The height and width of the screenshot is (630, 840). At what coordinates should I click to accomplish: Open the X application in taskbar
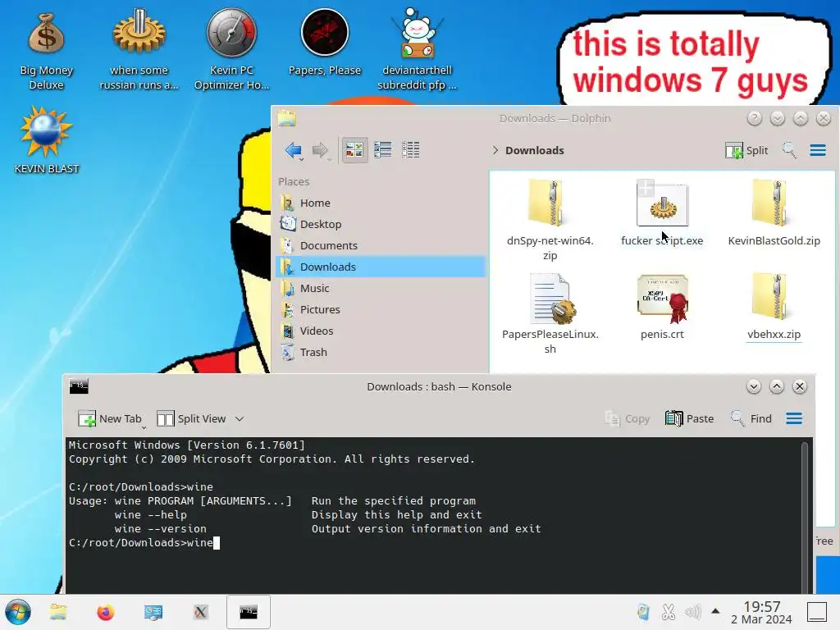[200, 612]
